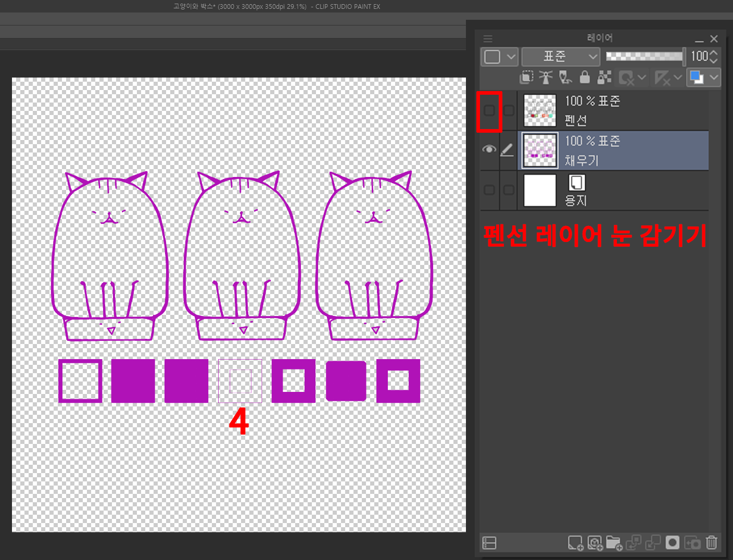733x560 pixels.
Task: Expand the layer mask options arrow
Action: click(642, 78)
